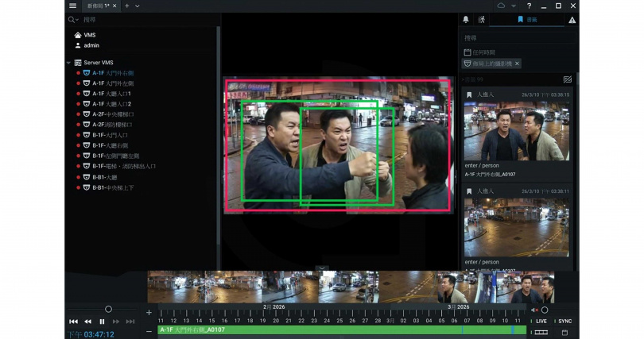
Task: Pause the video playback
Action: pos(102,322)
